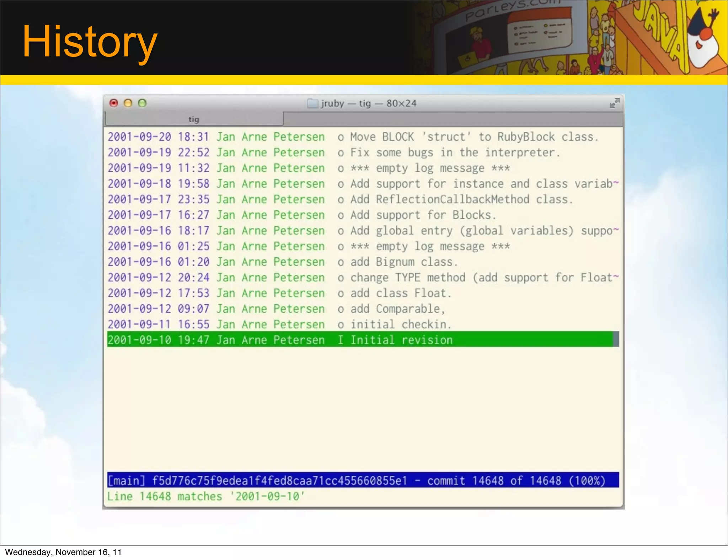Select the add class Float commit
Viewport: 728px width, 560px height.
tap(401, 294)
